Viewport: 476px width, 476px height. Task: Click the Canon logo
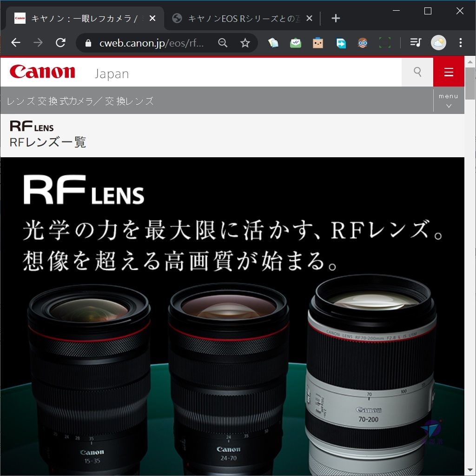point(42,72)
